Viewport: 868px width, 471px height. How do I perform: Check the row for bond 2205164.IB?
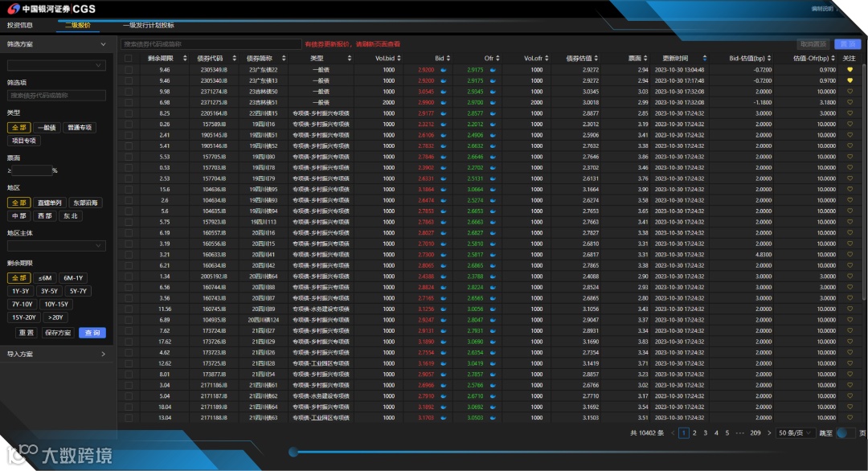click(129, 113)
